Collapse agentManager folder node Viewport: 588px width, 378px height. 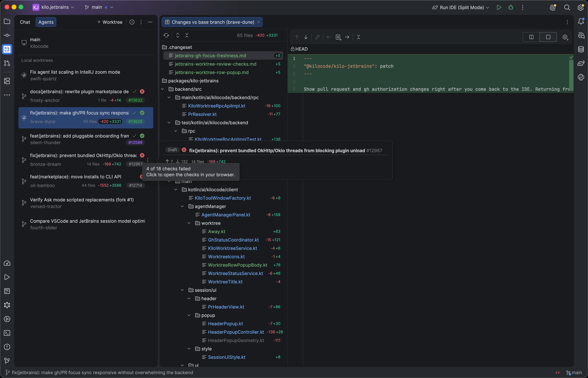tap(182, 207)
